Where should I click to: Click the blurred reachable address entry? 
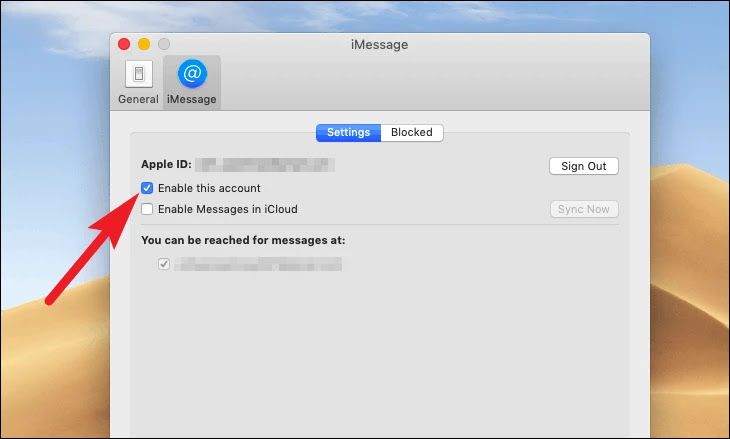(258, 264)
